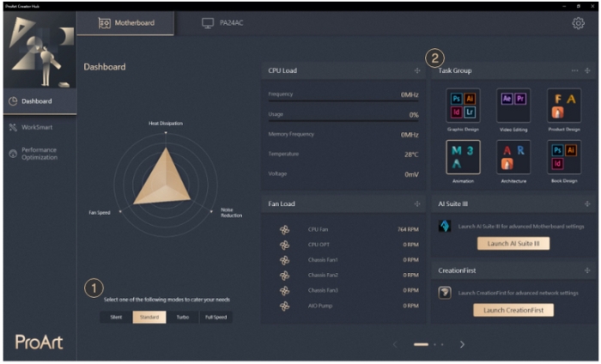
Task: Open Performance Optimization in the sidebar
Action: (x=39, y=154)
